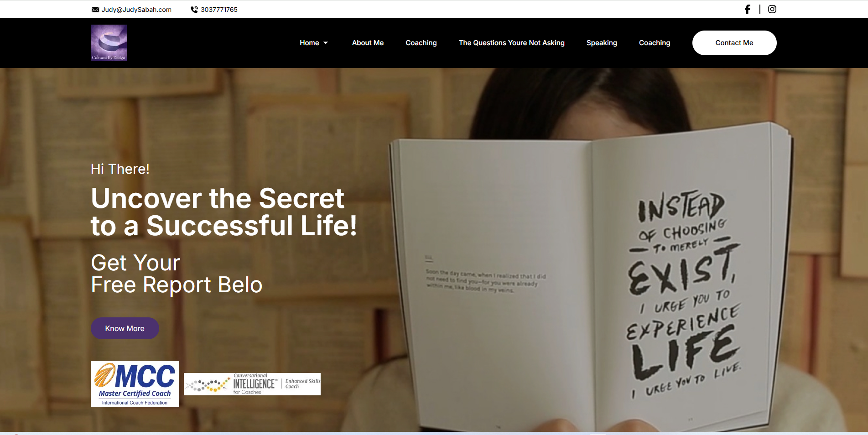Click the envelope email icon
The width and height of the screenshot is (868, 435).
[95, 10]
